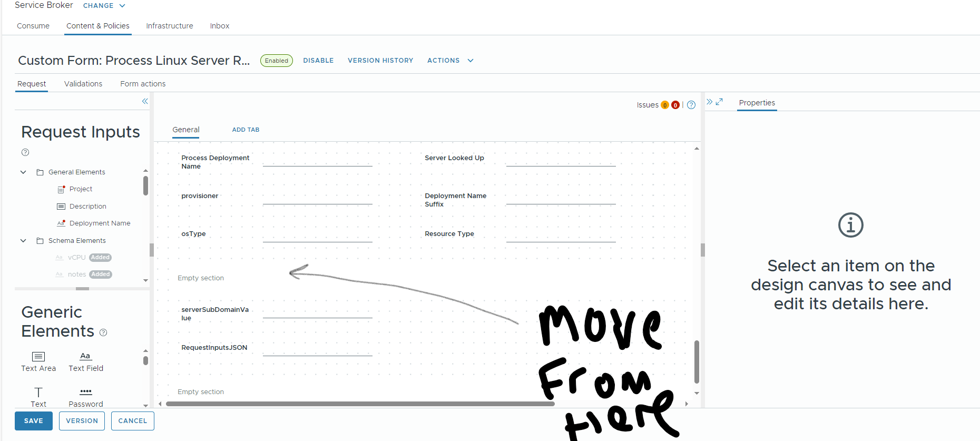Screen dimensions: 980x441
Task: Save the custom form
Action: [34, 421]
